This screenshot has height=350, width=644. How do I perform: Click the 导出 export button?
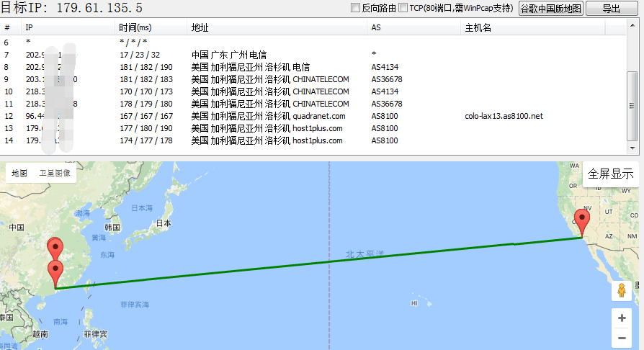point(611,9)
